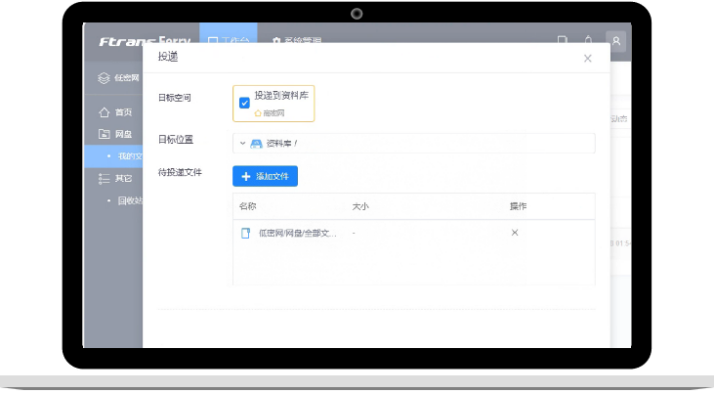
Task: Click the 名称 column header
Action: (247, 206)
